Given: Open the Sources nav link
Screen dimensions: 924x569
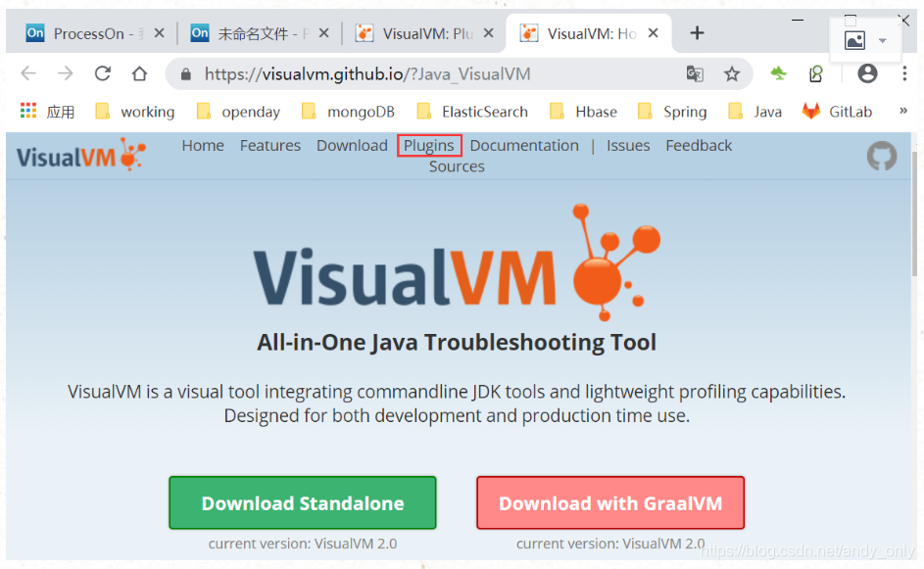Looking at the screenshot, I should [457, 166].
